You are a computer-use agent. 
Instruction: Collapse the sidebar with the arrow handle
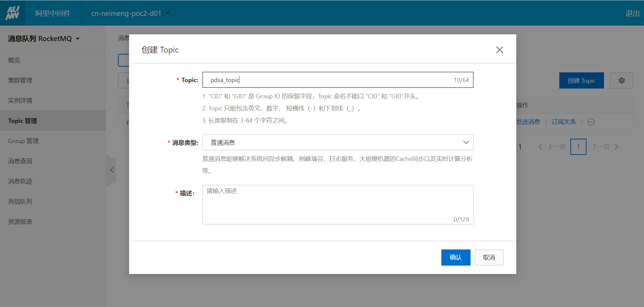pos(111,170)
